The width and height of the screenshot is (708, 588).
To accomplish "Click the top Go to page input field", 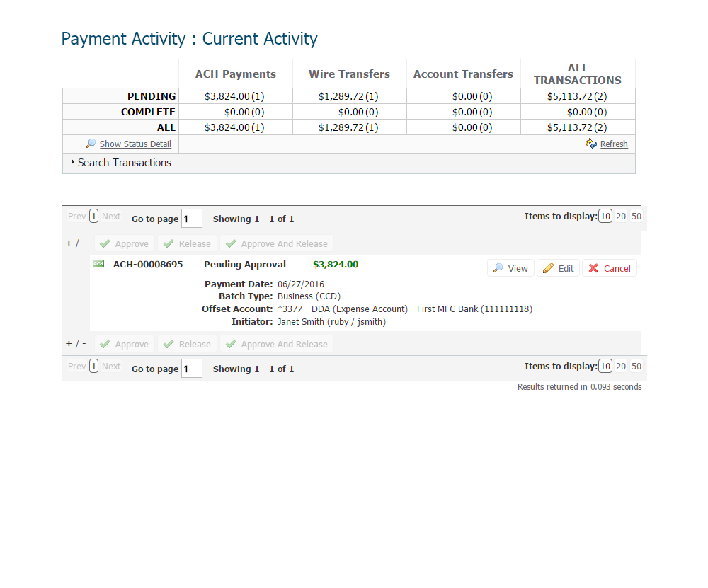I will 192,219.
